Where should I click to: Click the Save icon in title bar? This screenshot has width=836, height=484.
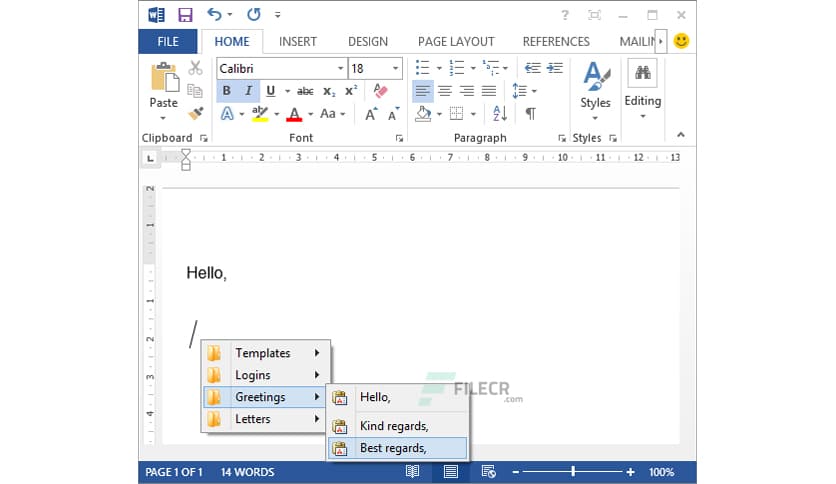pyautogui.click(x=185, y=15)
